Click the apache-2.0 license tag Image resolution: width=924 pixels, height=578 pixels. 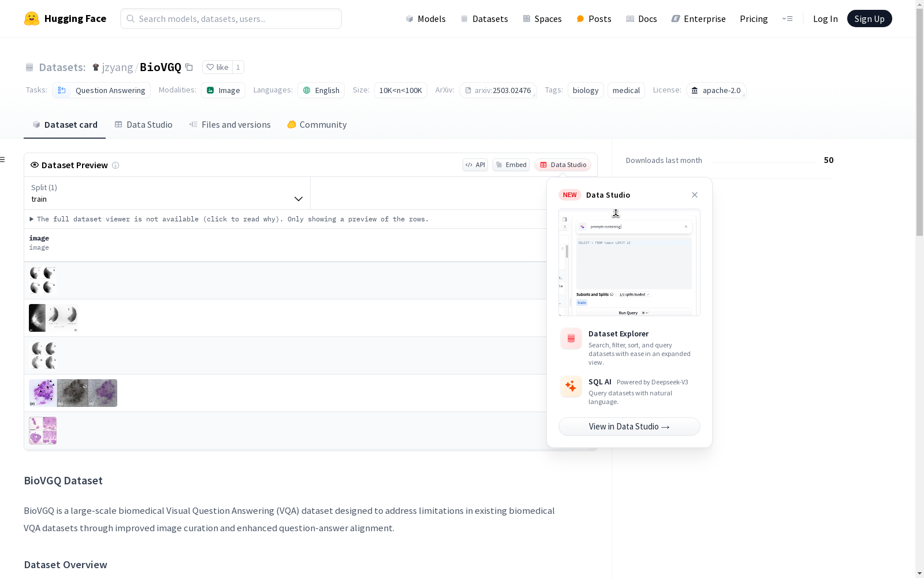click(716, 90)
